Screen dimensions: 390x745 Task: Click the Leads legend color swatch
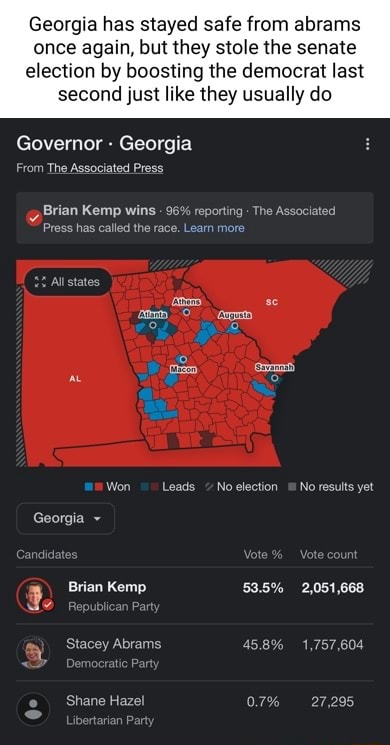click(149, 487)
